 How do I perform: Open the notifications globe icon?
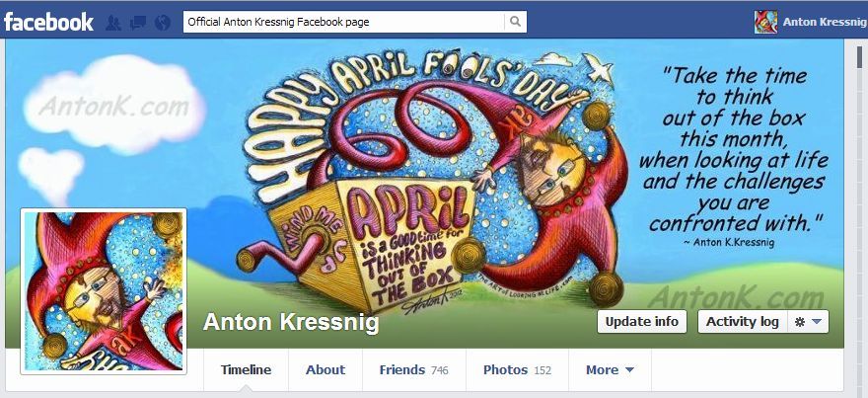(163, 23)
